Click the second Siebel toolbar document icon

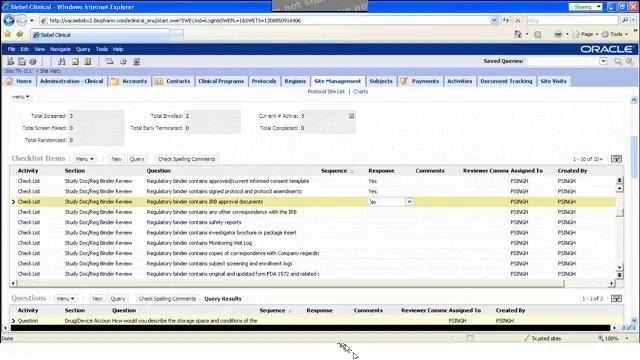(22, 61)
